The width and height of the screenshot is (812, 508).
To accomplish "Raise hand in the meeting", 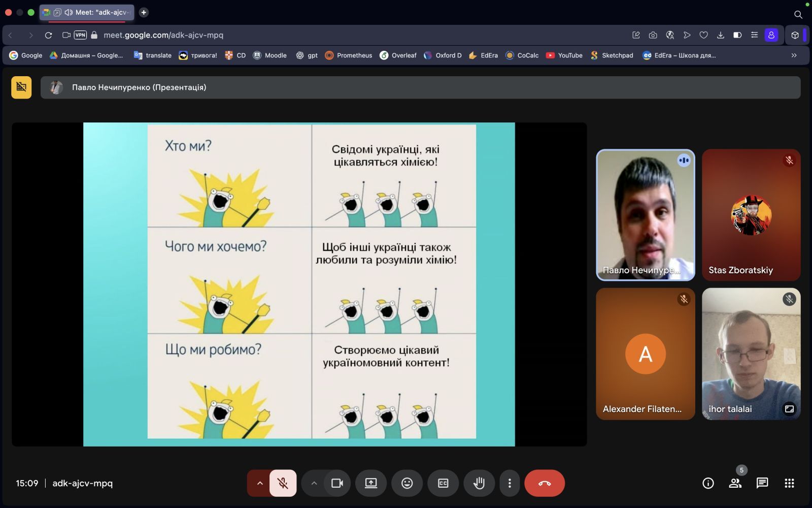I will pos(479,483).
